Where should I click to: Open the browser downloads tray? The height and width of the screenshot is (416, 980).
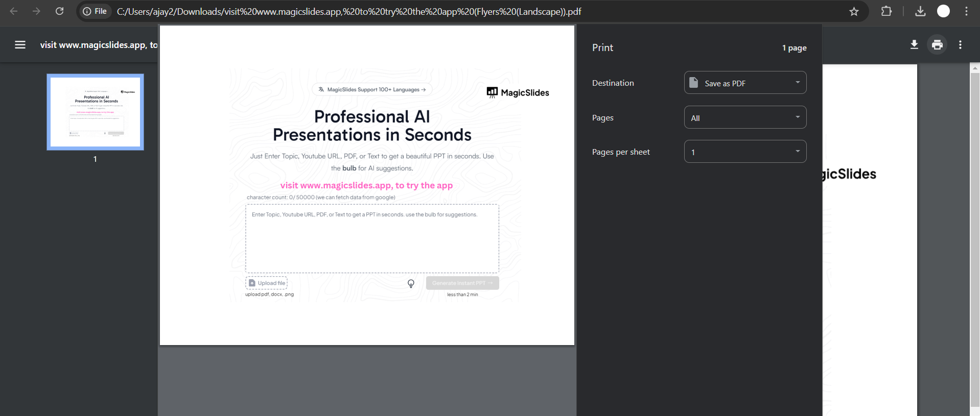920,11
